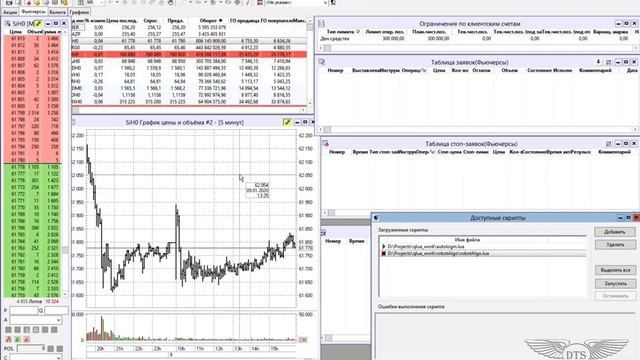The image size is (640, 360).
Task: Click the Имя файла column header
Action: [x=467, y=240]
